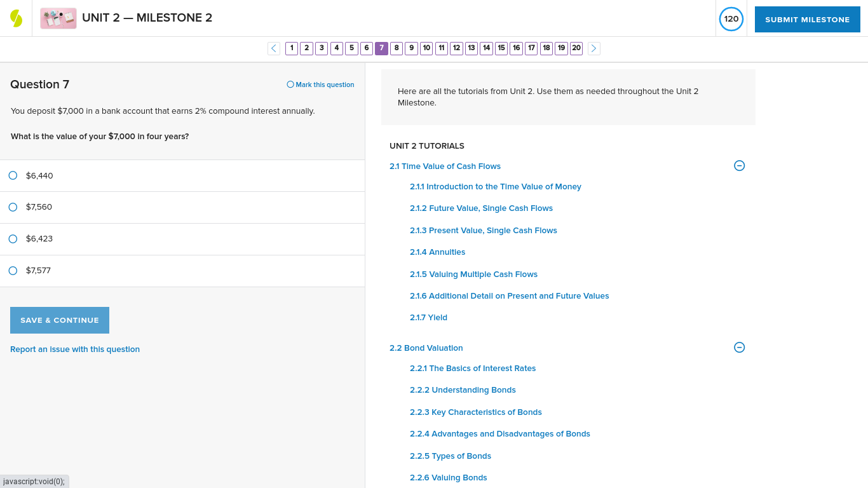
Task: Open the 2.1.2 Future Value tutorial
Action: (481, 208)
